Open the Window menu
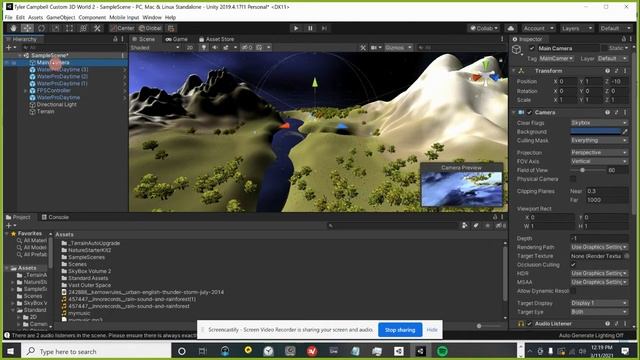 point(152,18)
